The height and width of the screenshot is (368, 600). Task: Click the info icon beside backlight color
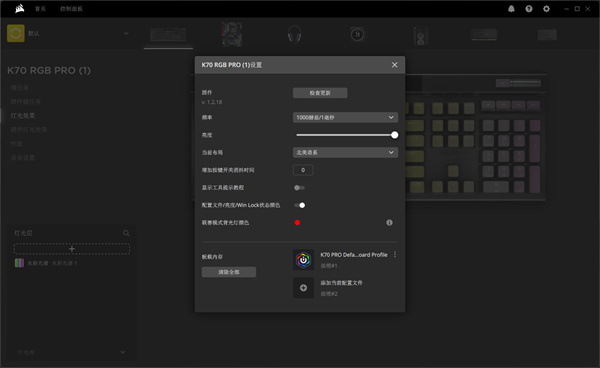coord(389,223)
